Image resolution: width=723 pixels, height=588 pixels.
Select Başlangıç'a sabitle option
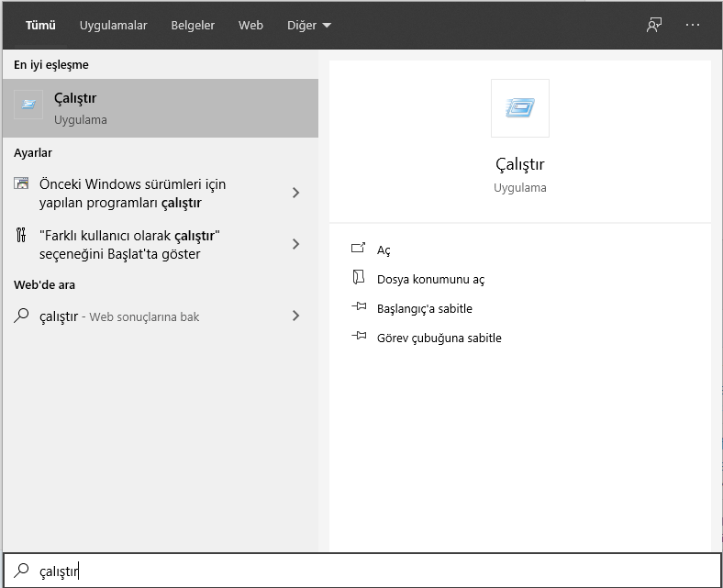(x=425, y=308)
